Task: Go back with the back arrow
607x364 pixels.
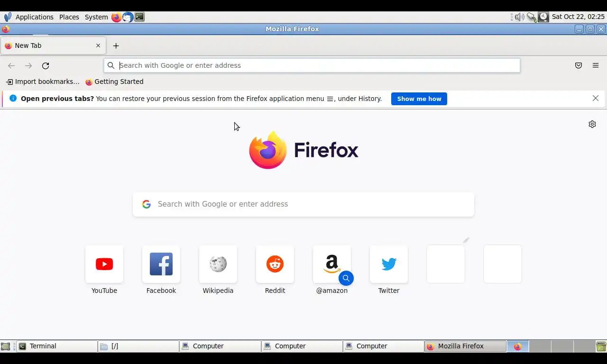Action: click(x=11, y=66)
